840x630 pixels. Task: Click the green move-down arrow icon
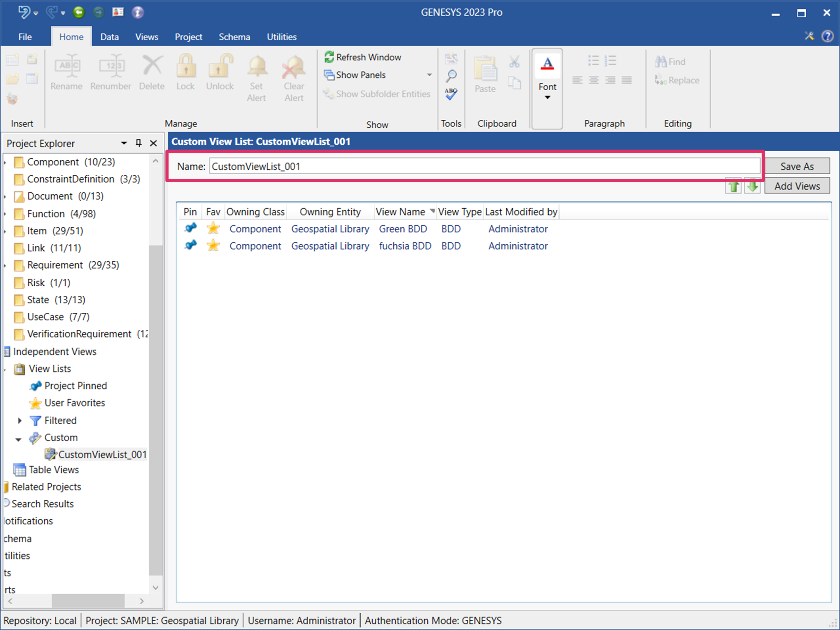point(752,186)
